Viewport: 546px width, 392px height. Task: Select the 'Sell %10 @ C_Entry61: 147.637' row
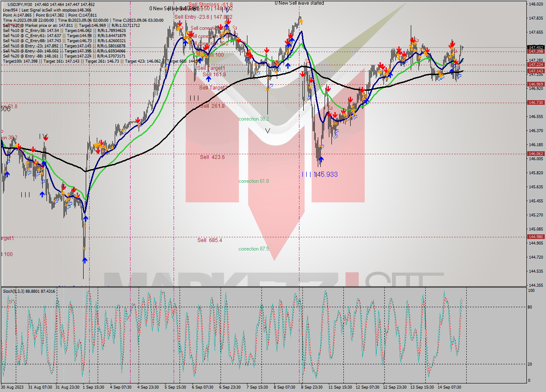[64, 35]
